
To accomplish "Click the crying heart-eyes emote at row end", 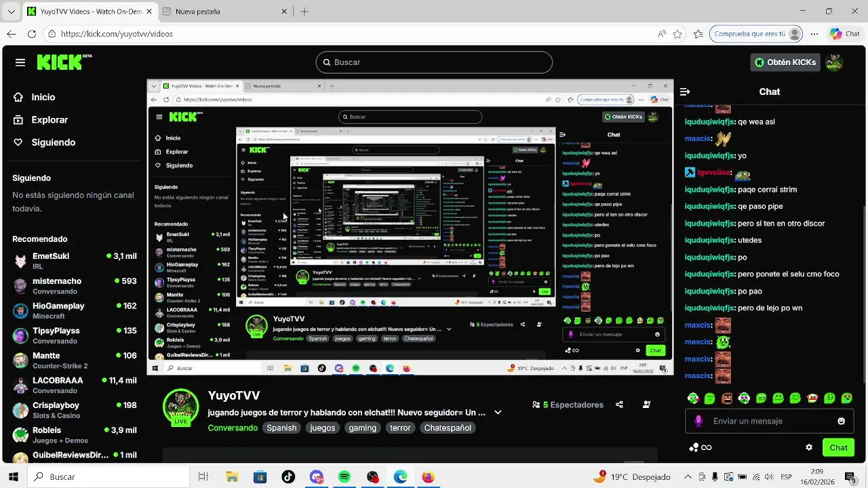I will click(847, 398).
